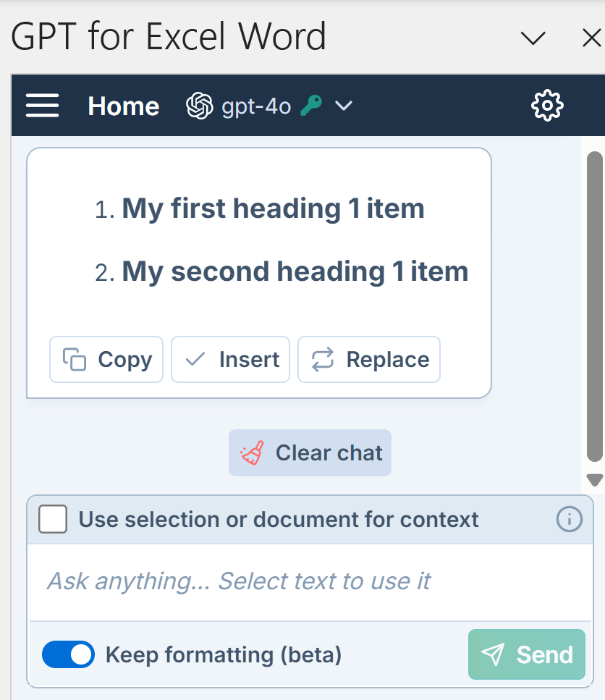Click the chat vertical scrollbar thumb
The height and width of the screenshot is (700, 605).
[595, 306]
